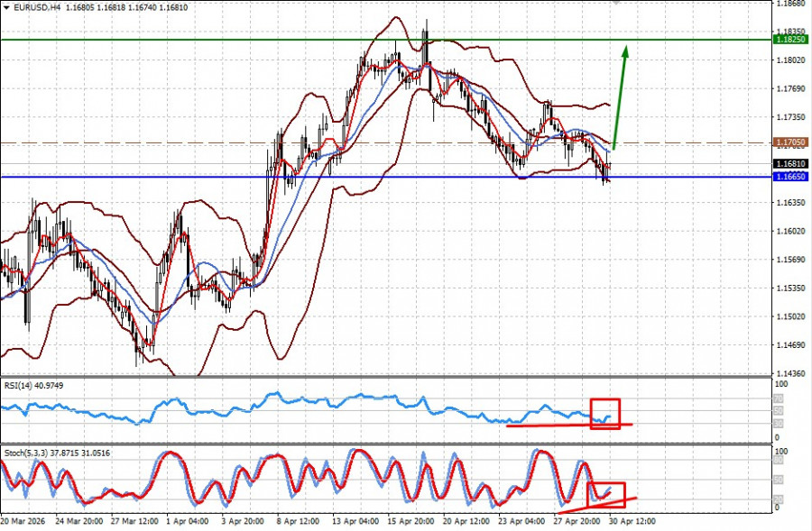Viewport: 812px width, 531px height.
Task: Click the 100 level on Stochastic scale
Action: pos(781,452)
